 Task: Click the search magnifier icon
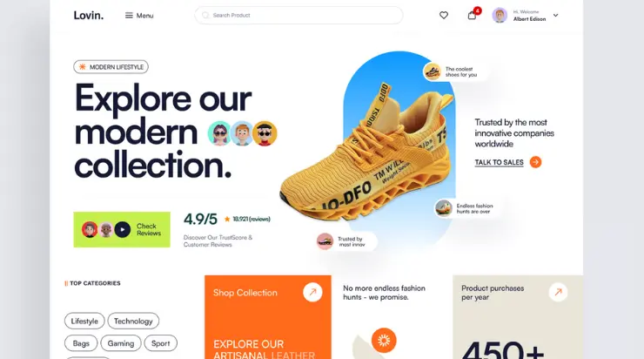point(205,15)
